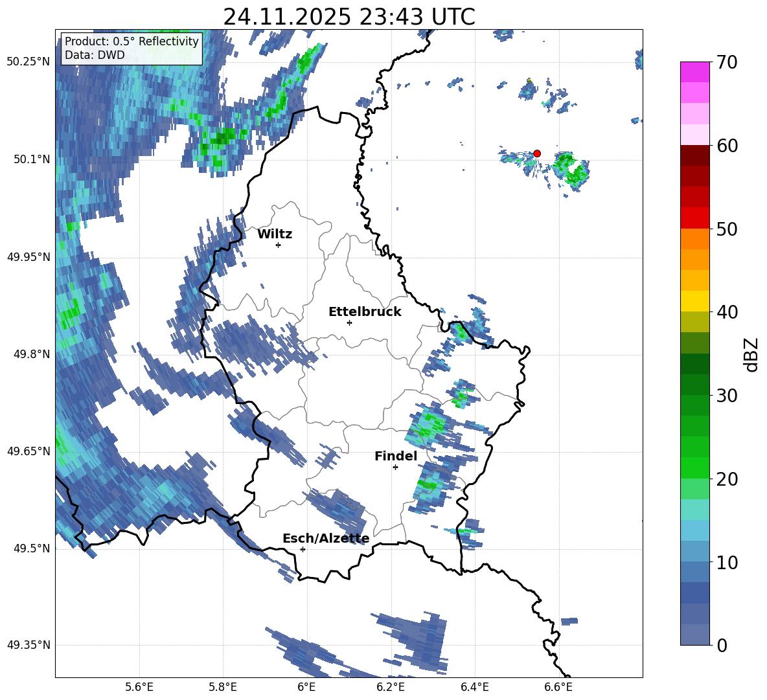Click the 30 tick label on colorbar

click(727, 396)
